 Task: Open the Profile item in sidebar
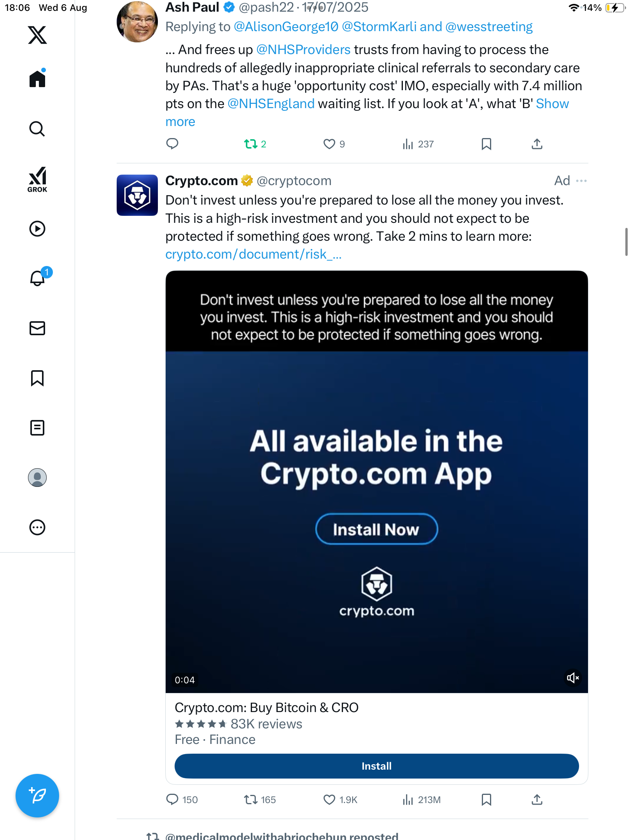[37, 478]
